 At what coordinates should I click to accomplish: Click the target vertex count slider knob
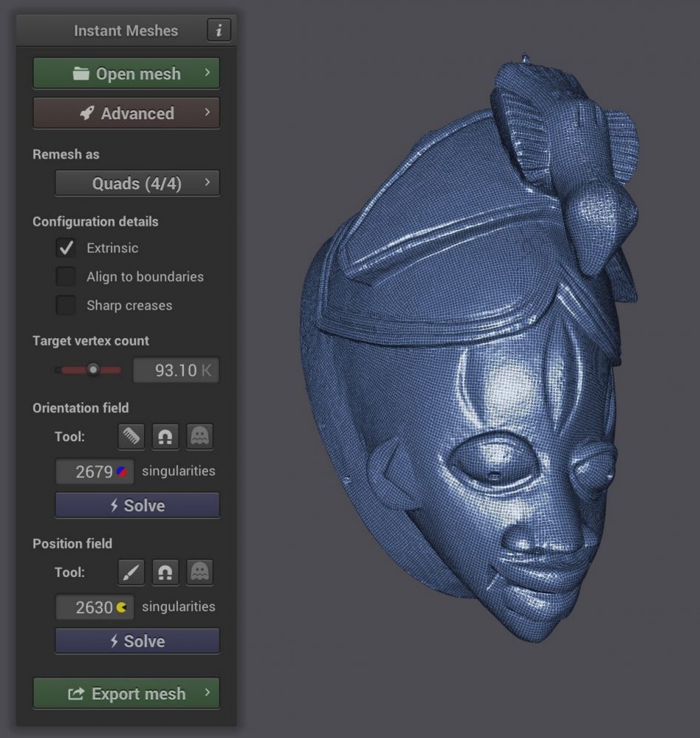pyautogui.click(x=93, y=370)
